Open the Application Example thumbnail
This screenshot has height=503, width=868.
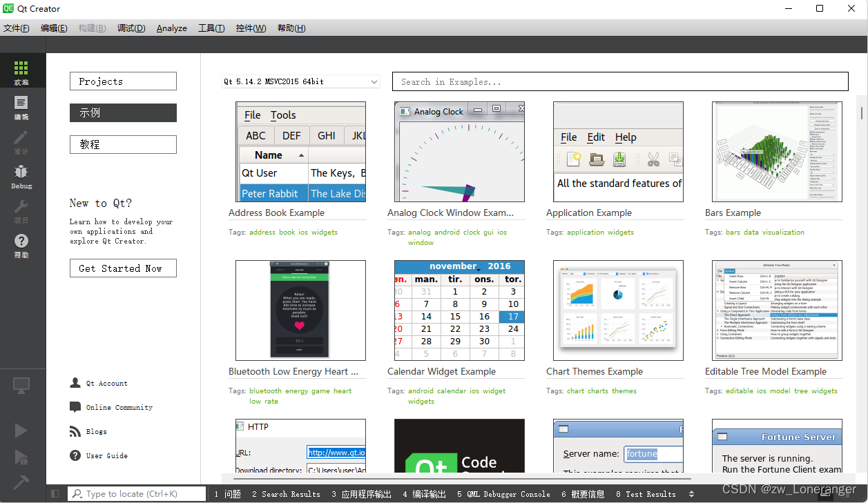click(619, 152)
